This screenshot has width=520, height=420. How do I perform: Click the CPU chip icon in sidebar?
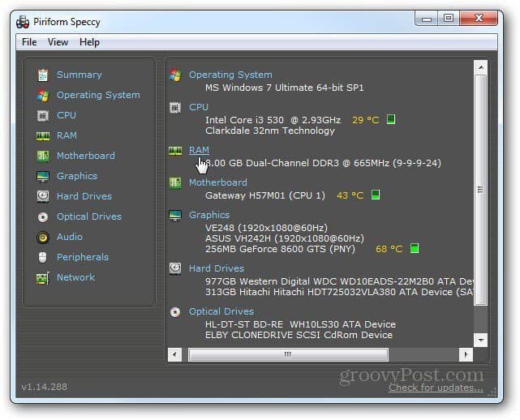pyautogui.click(x=42, y=116)
